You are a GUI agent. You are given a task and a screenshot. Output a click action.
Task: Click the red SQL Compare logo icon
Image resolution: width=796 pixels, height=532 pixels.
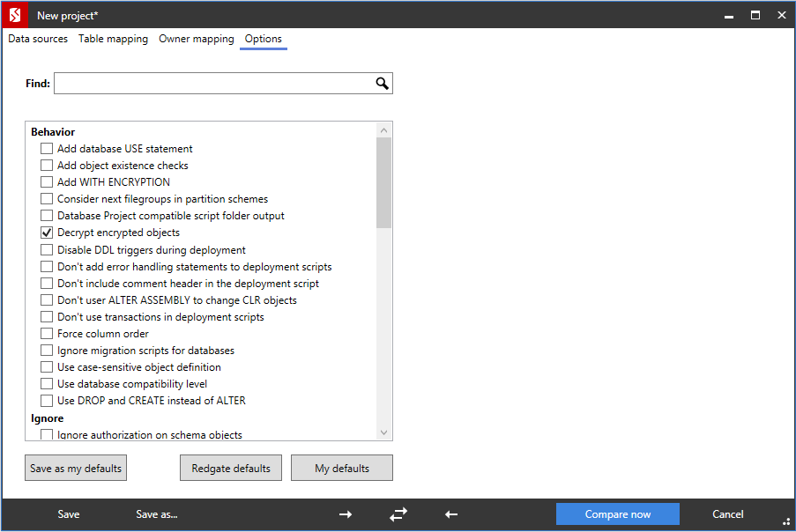[14, 15]
